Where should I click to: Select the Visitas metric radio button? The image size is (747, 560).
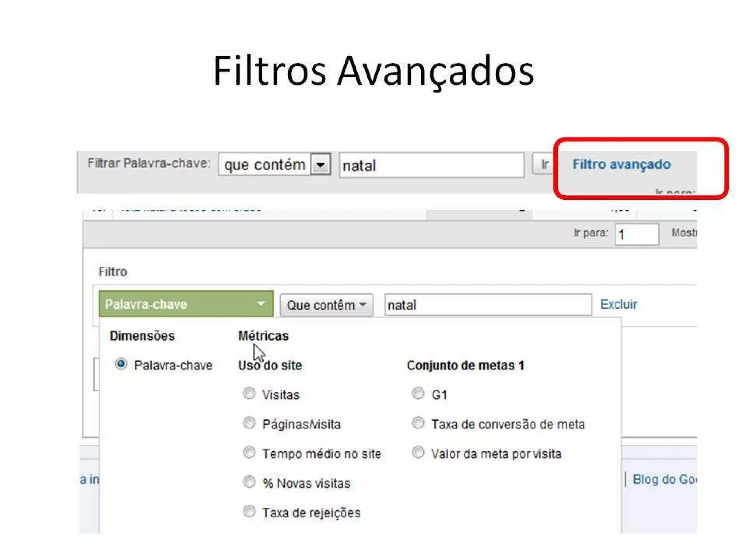249,393
